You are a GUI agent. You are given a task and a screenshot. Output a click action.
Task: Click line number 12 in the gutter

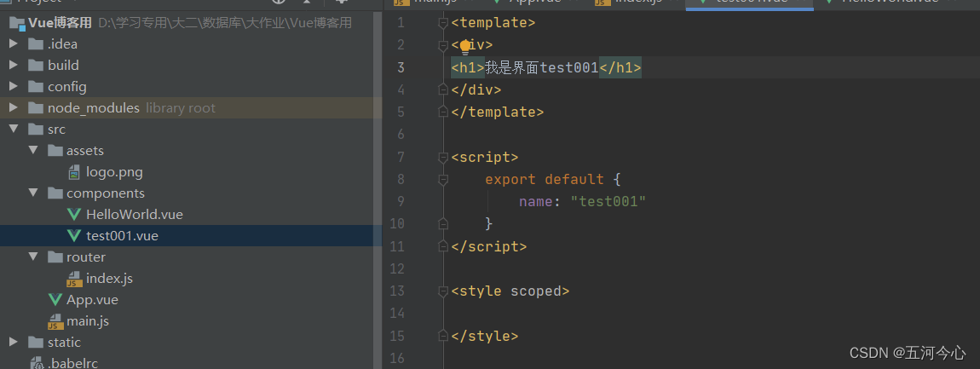[397, 268]
